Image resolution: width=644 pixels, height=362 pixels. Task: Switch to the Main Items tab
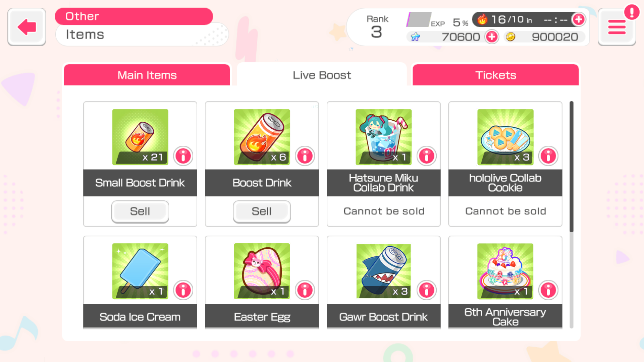point(147,75)
